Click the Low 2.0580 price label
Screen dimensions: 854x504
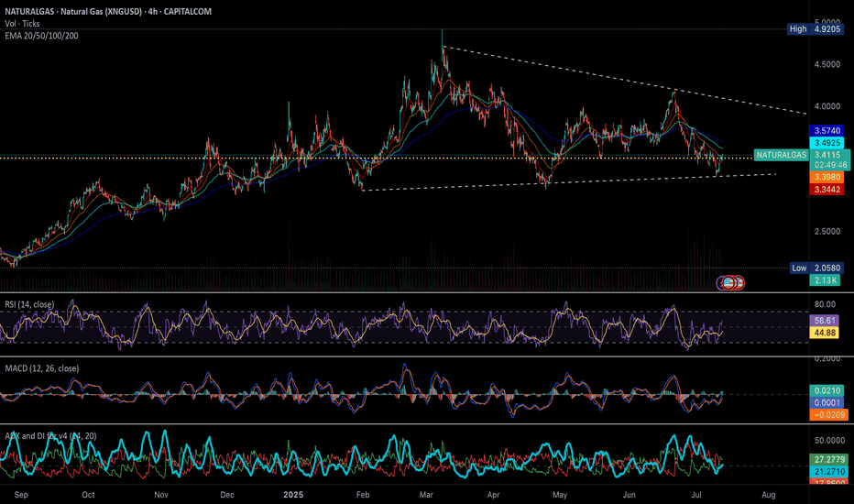816,268
